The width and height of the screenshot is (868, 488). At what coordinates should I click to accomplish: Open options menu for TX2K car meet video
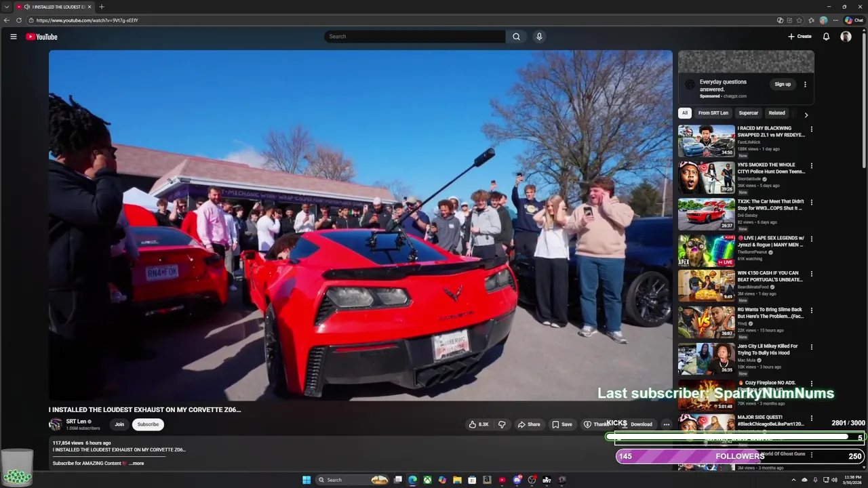(x=811, y=202)
